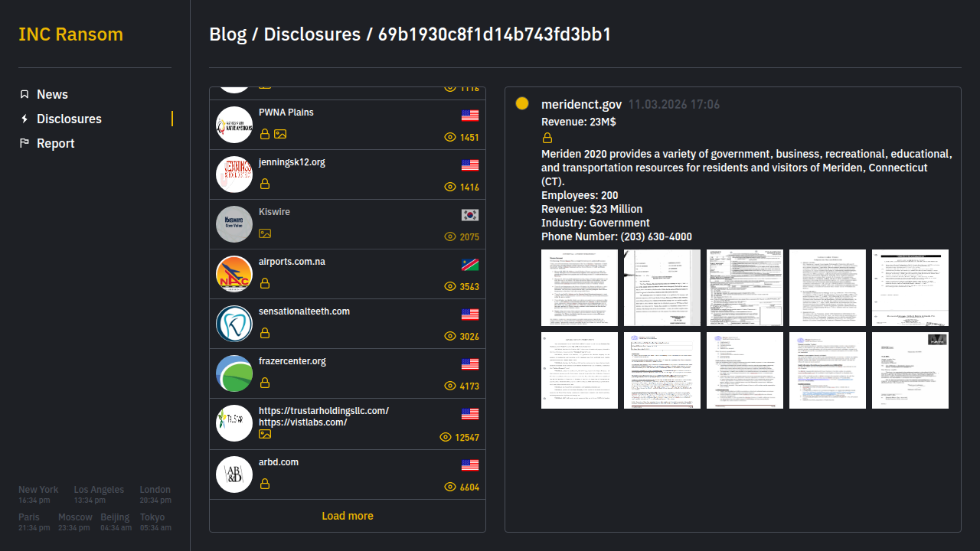
Task: Click the News bookmark icon in sidebar
Action: 24,94
